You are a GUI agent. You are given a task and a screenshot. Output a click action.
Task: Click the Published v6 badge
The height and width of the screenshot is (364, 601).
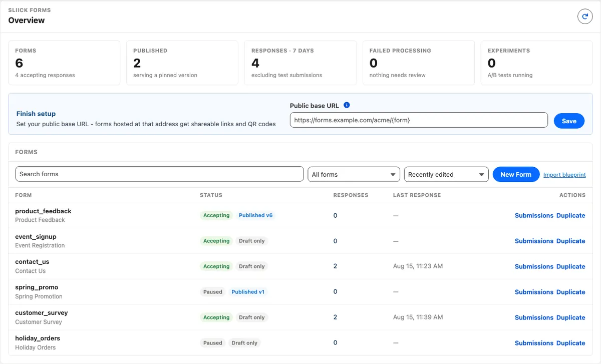[255, 215]
